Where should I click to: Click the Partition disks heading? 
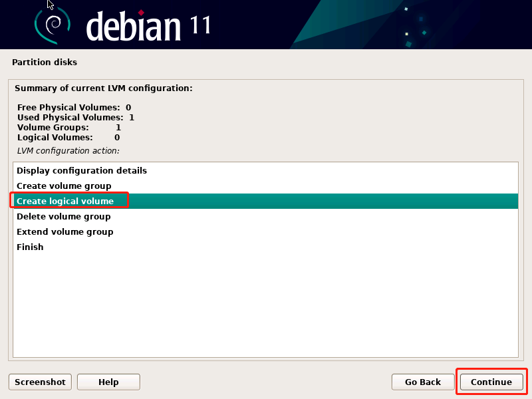click(45, 63)
